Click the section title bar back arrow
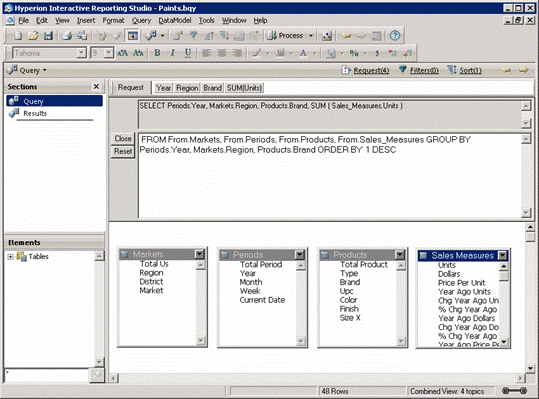The height and width of the screenshot is (399, 539). coord(506,70)
